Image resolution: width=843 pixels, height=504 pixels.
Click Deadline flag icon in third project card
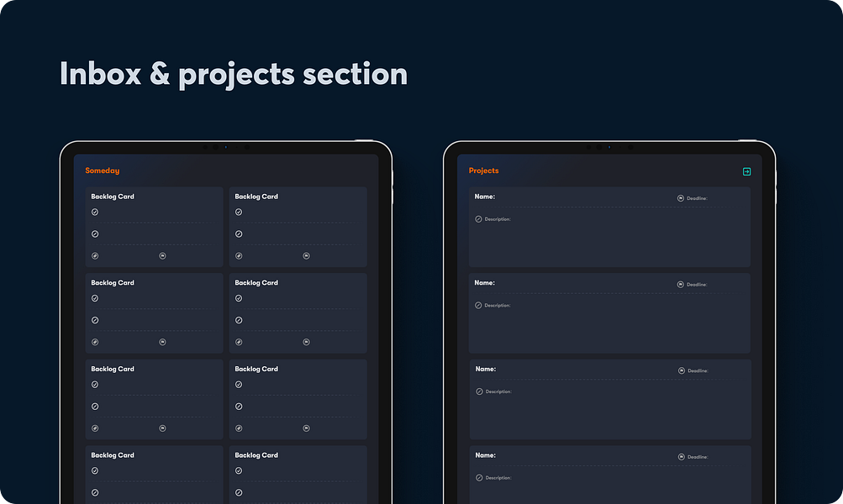tap(682, 370)
